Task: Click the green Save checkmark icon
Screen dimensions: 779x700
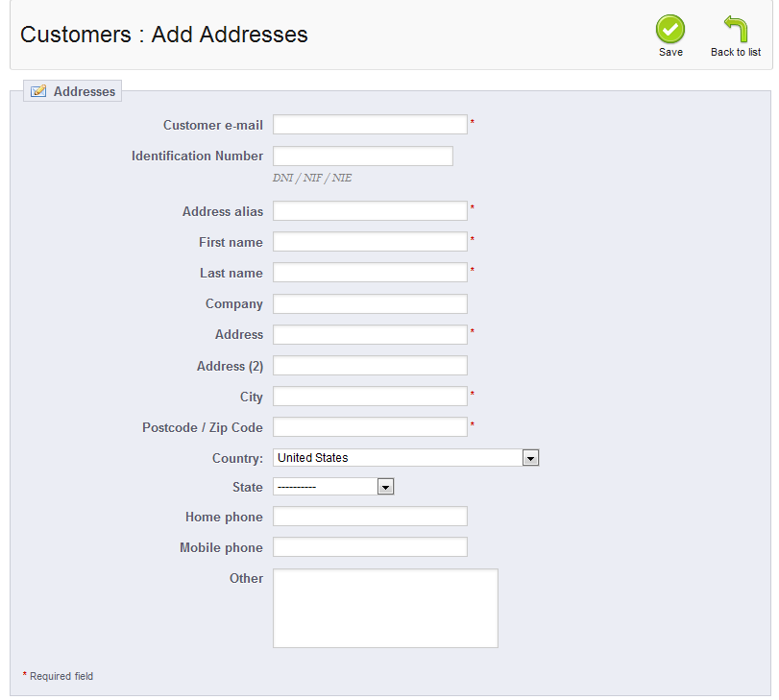Action: click(x=670, y=30)
